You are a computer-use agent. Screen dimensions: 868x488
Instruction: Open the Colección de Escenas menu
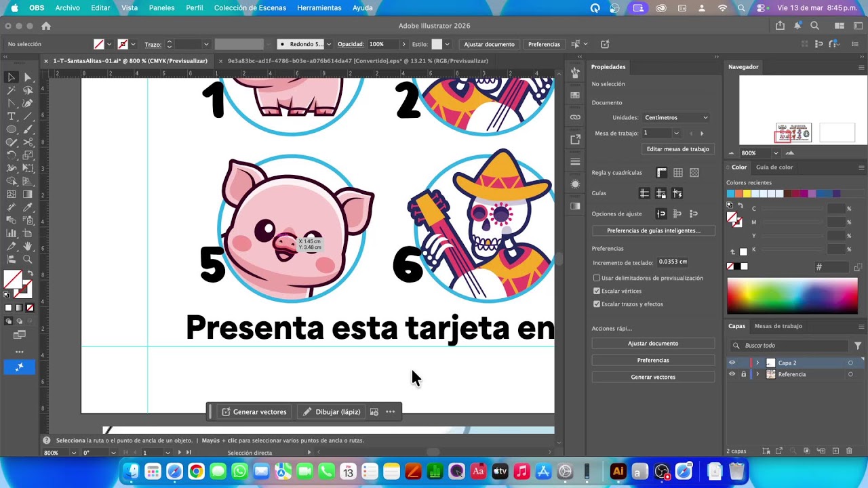click(x=250, y=7)
